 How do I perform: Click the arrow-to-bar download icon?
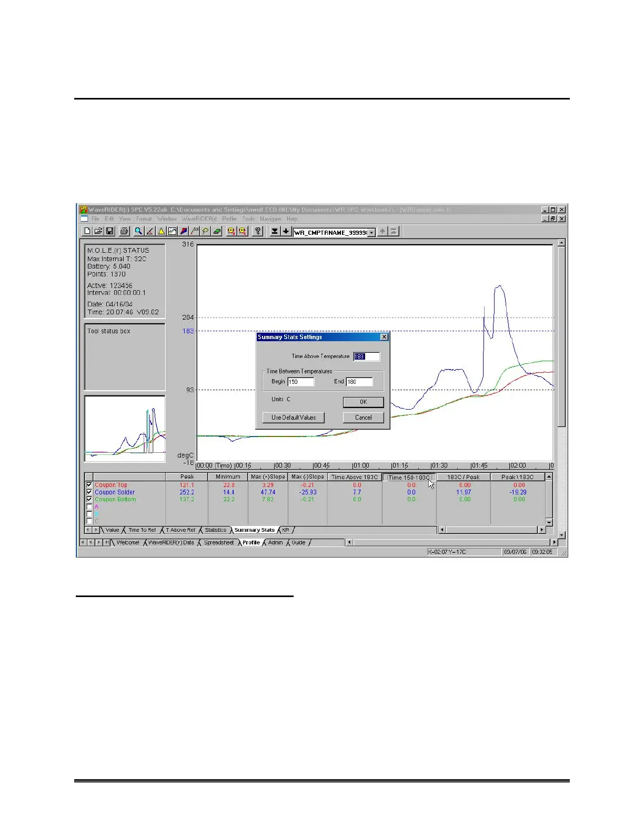[275, 231]
